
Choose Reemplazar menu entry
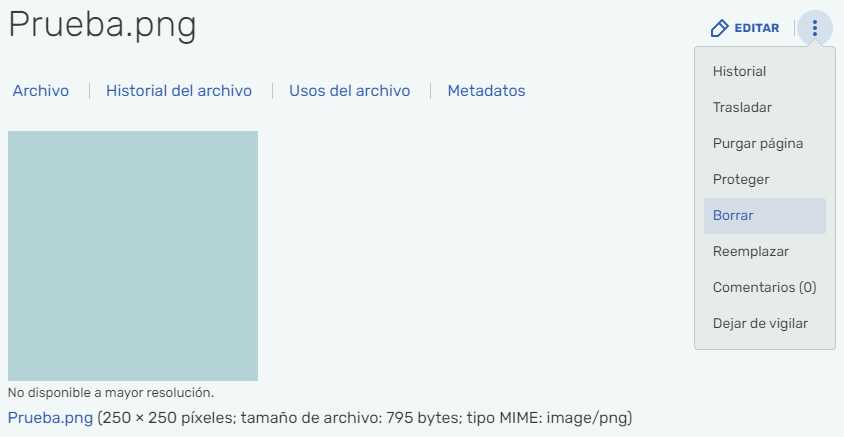(750, 252)
